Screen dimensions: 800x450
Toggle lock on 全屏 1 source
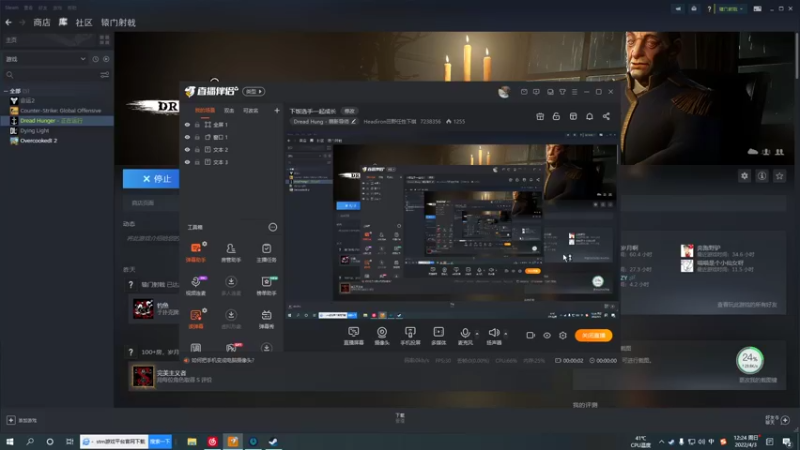pos(197,124)
